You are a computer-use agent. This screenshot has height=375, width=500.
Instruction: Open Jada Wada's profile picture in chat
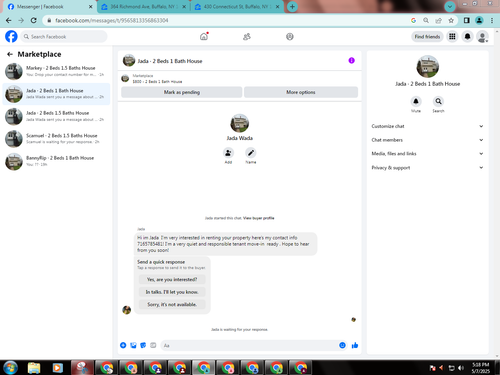coord(239,123)
